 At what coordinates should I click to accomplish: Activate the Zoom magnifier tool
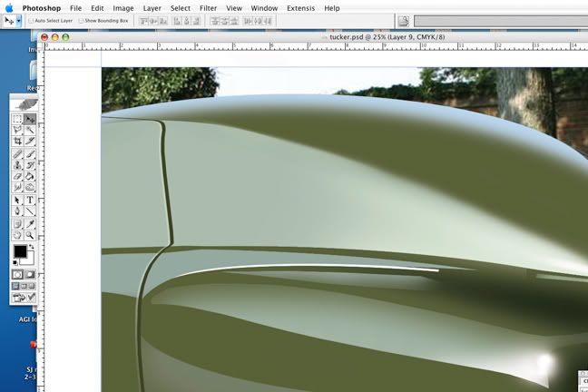click(x=30, y=234)
